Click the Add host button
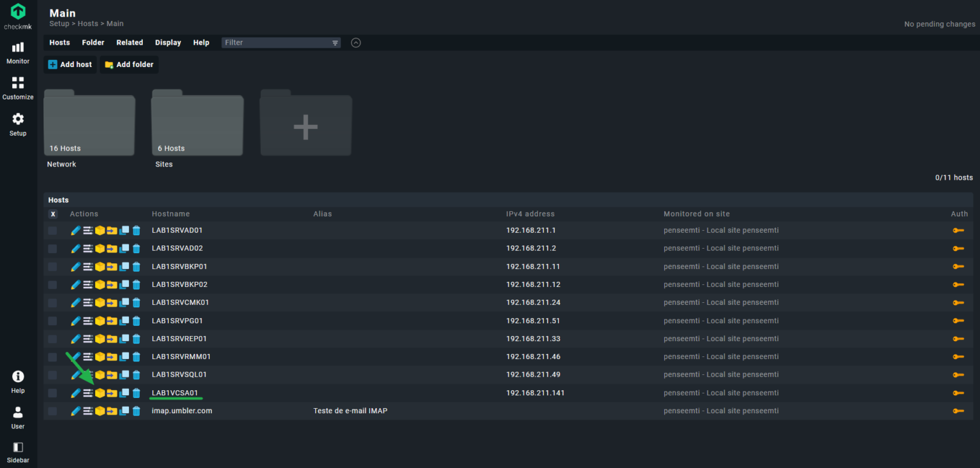The height and width of the screenshot is (468, 980). point(70,64)
